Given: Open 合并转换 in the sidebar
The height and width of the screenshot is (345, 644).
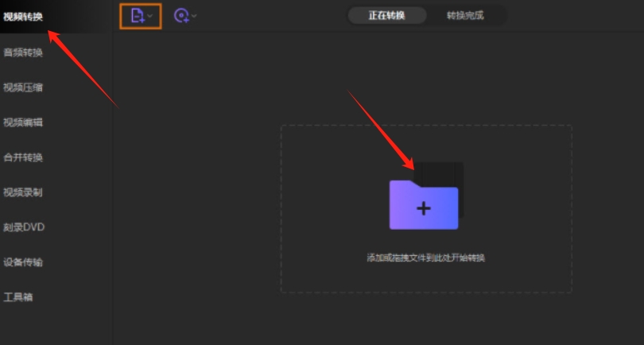Looking at the screenshot, I should [x=23, y=157].
